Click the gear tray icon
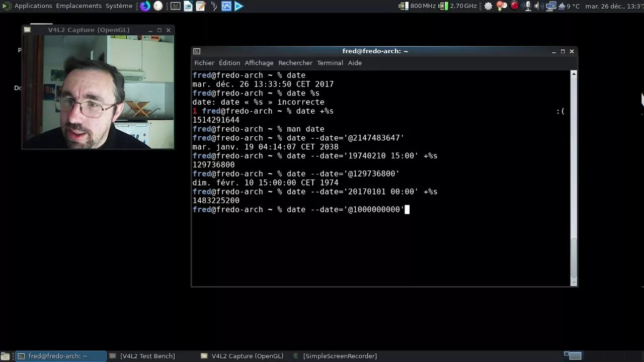This screenshot has width=644, height=362. (488, 6)
